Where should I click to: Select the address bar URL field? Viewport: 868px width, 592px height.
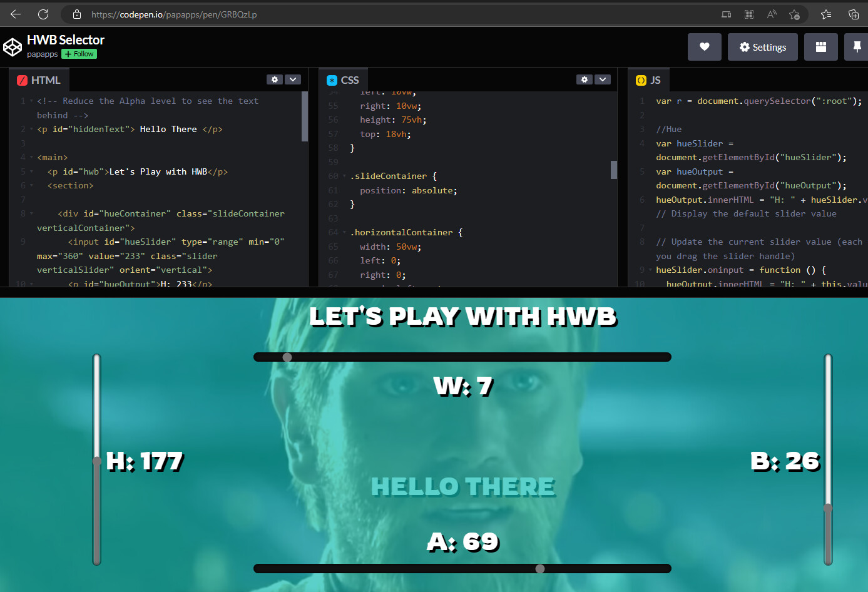tap(401, 14)
